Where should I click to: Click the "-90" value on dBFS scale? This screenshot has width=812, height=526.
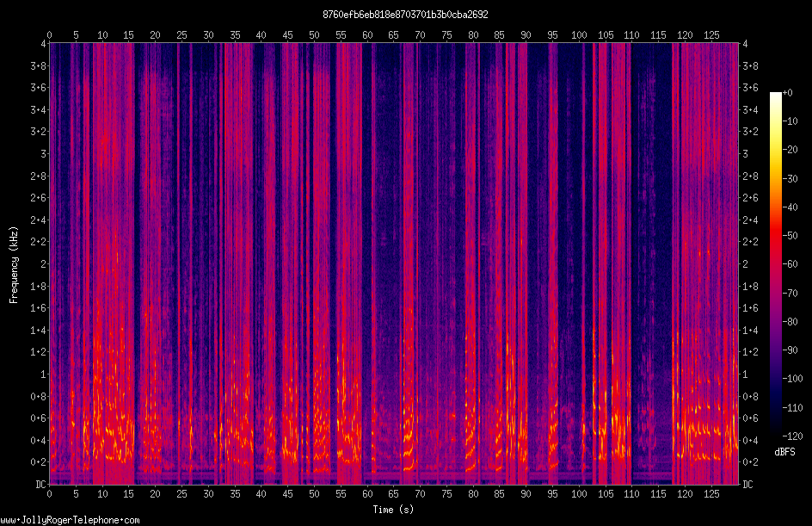click(790, 350)
